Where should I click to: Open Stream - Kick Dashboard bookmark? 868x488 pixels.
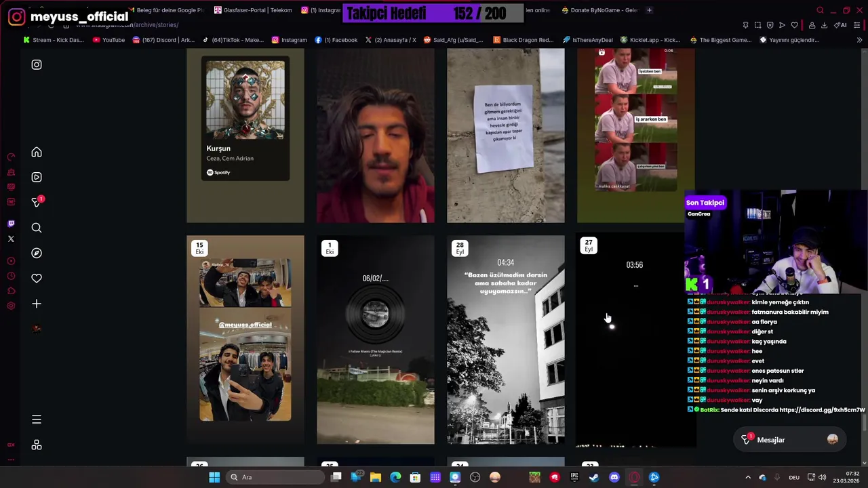(x=54, y=40)
